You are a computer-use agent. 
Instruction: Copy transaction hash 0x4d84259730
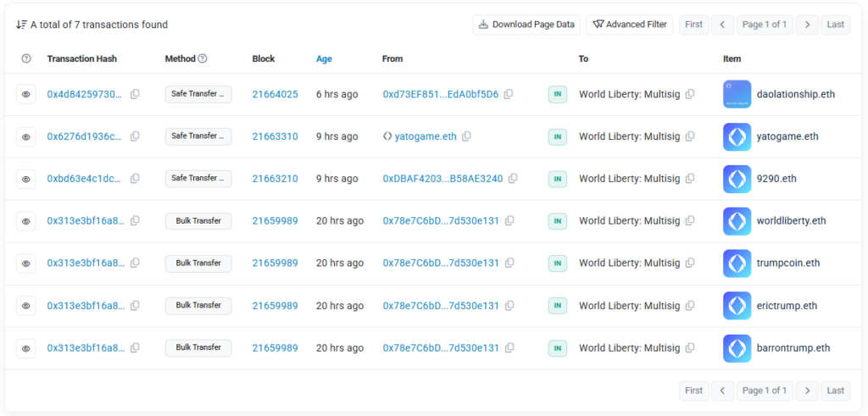tap(135, 95)
